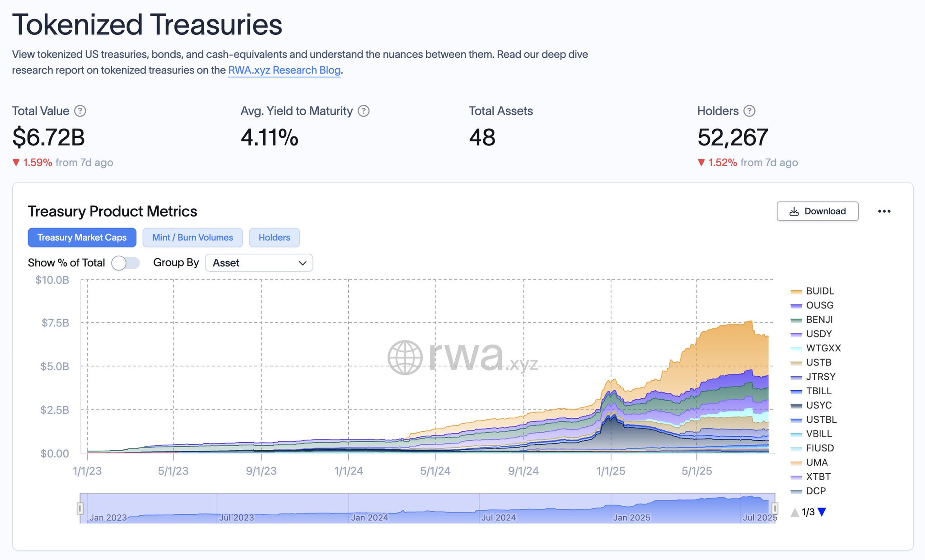The height and width of the screenshot is (560, 925).
Task: Toggle USTB series in chart legend
Action: (x=811, y=363)
